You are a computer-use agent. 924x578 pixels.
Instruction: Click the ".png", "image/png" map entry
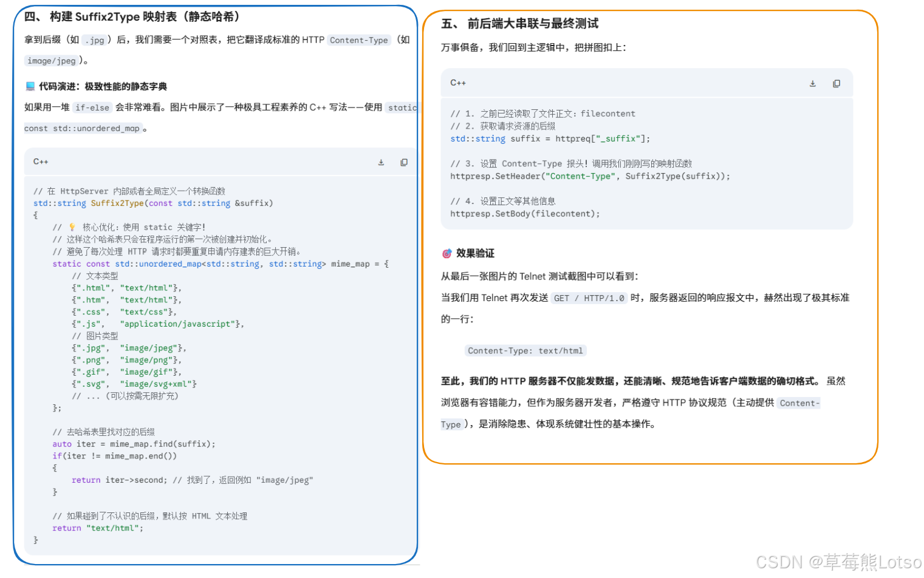click(x=126, y=360)
